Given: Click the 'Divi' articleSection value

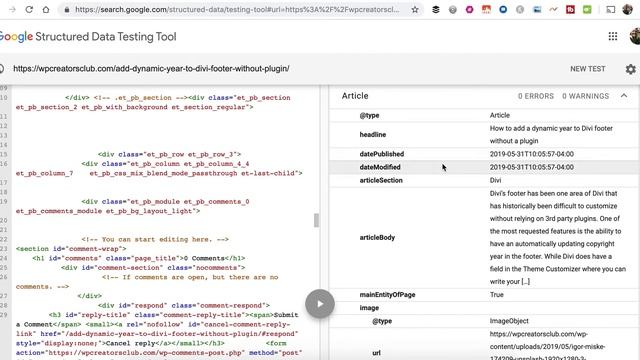Looking at the screenshot, I should [x=495, y=180].
